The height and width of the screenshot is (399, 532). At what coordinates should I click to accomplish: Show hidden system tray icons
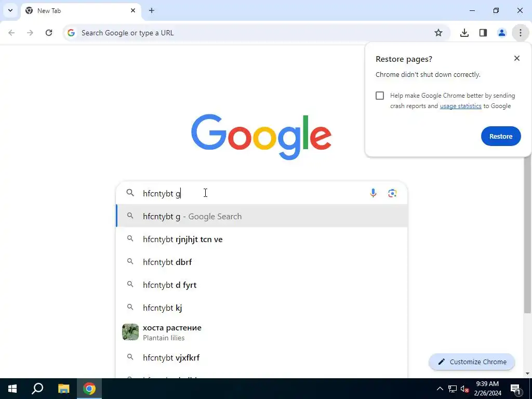tap(440, 389)
